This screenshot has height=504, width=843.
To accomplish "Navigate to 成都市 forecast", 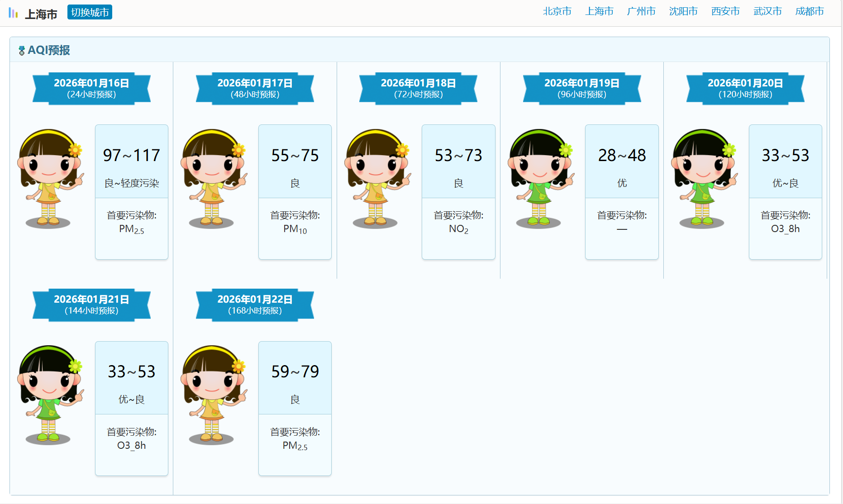I will (810, 11).
